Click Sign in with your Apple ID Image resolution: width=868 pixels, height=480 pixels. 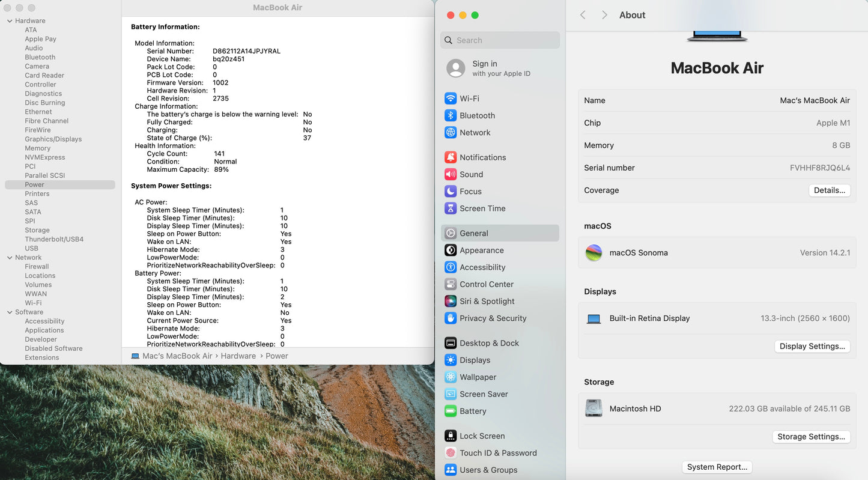[x=500, y=68]
